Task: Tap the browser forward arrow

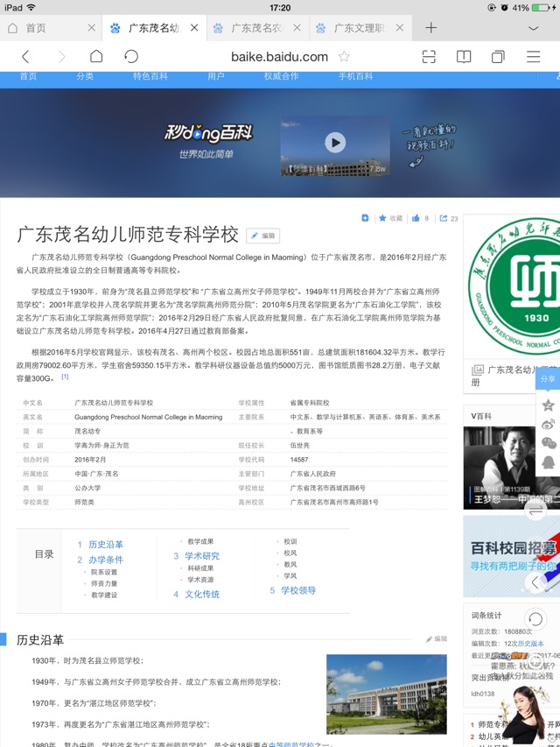Action: 61,57
